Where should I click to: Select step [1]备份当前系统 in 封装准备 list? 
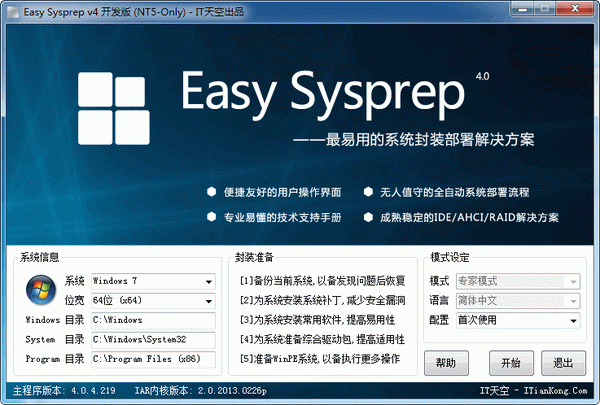coord(322,281)
